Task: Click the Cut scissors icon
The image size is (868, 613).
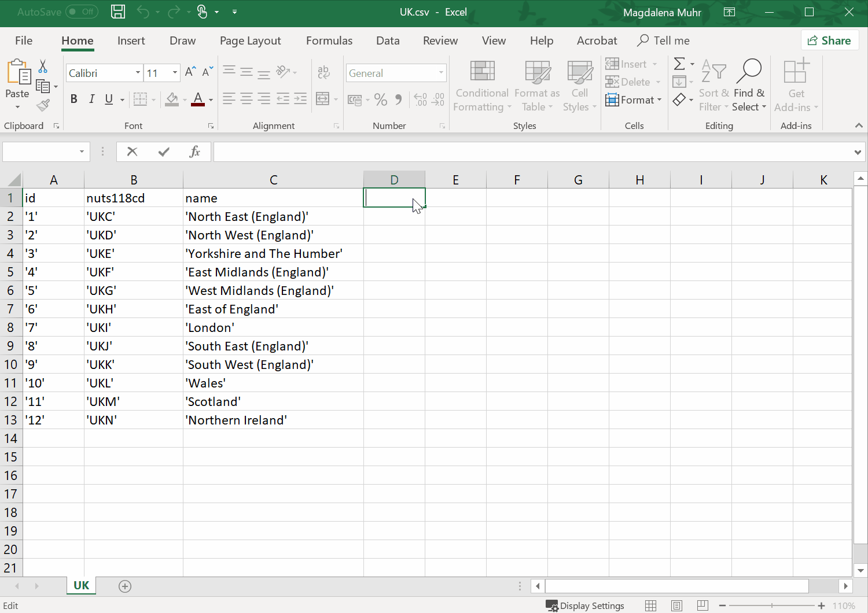Action: (43, 66)
